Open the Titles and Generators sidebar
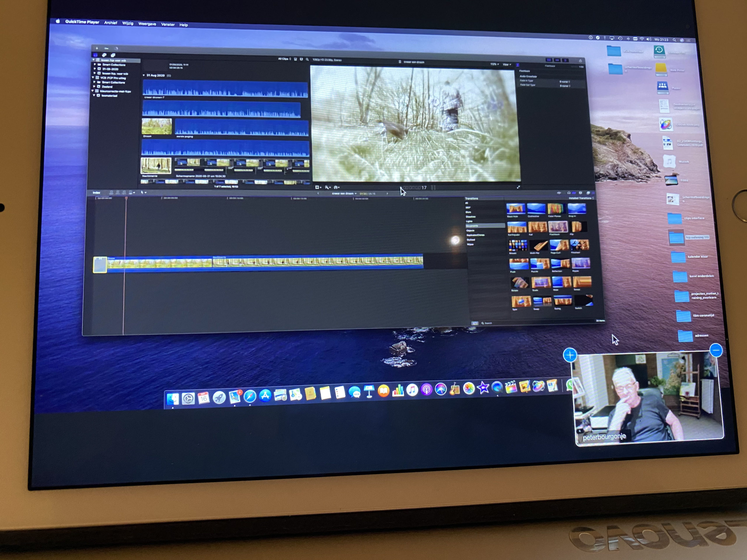Viewport: 747px width, 560px height. pyautogui.click(x=113, y=55)
